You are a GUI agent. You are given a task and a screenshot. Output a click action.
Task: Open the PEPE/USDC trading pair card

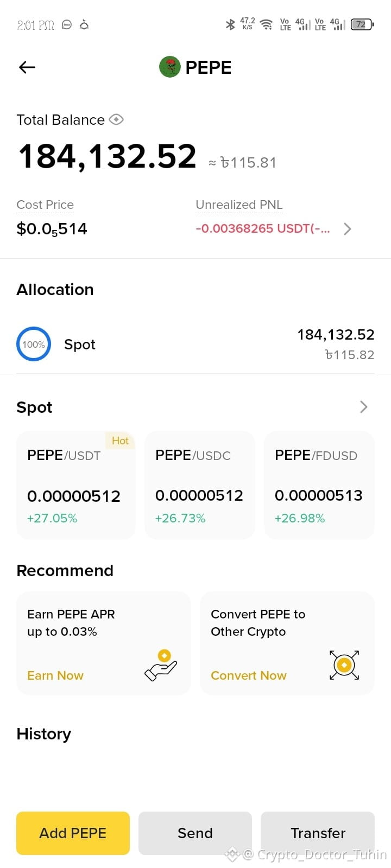click(200, 485)
